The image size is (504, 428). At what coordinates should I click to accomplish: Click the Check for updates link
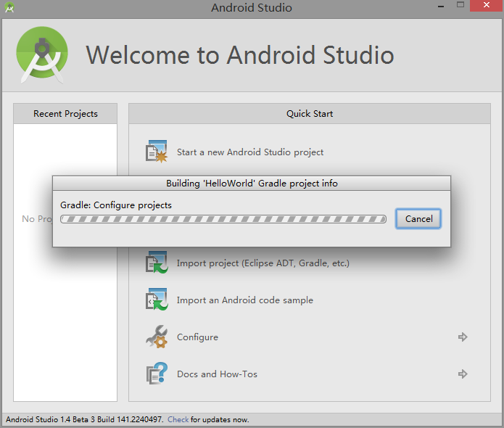[x=178, y=419]
